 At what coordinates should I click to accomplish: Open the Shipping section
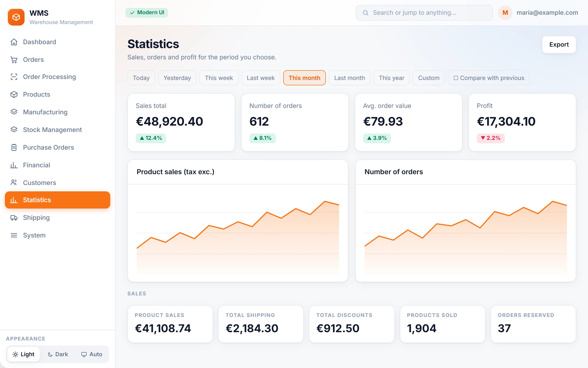(58, 218)
